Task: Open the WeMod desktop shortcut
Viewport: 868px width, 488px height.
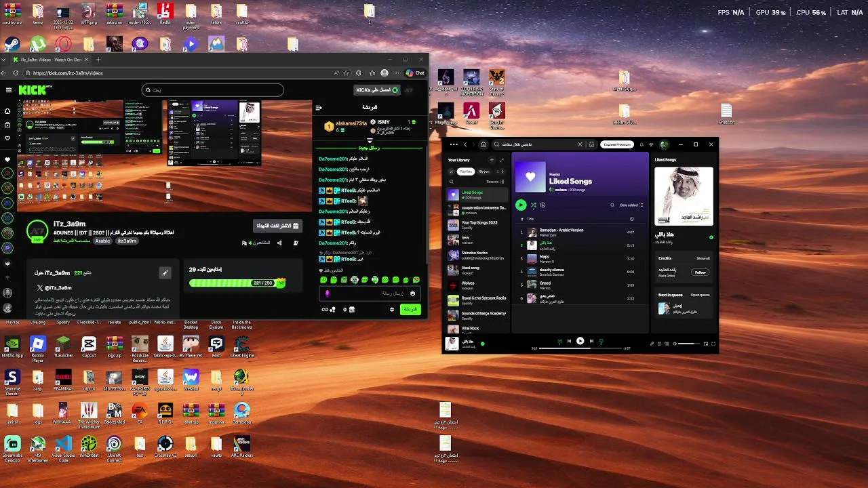Action: (191, 380)
